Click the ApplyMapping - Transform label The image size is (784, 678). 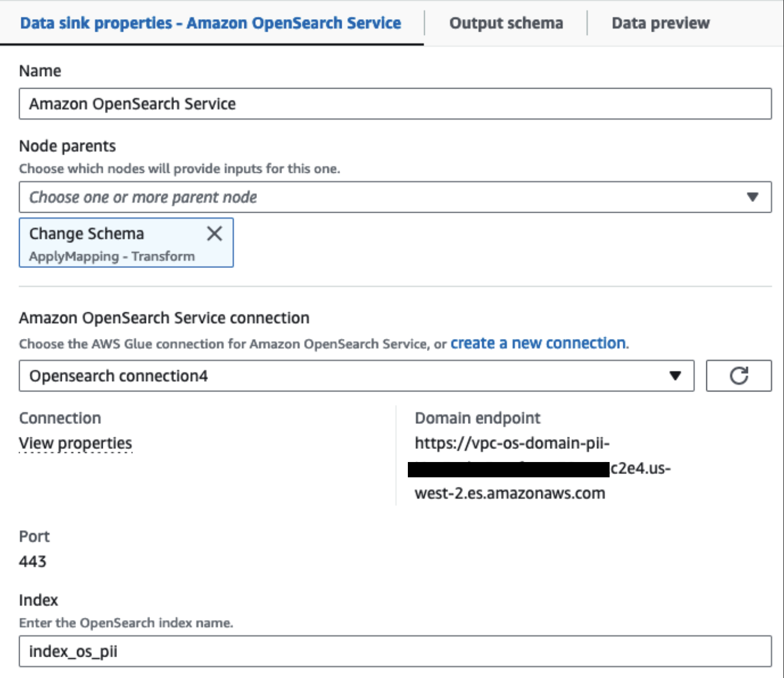112,255
